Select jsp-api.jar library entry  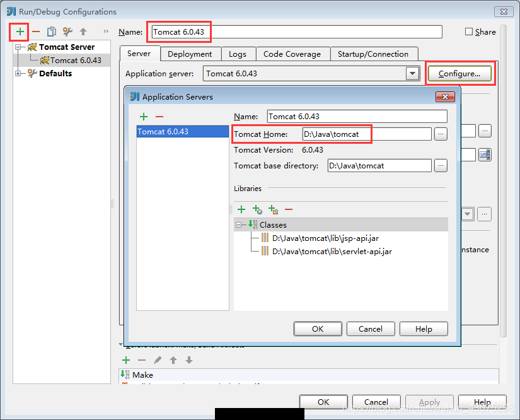pos(320,238)
